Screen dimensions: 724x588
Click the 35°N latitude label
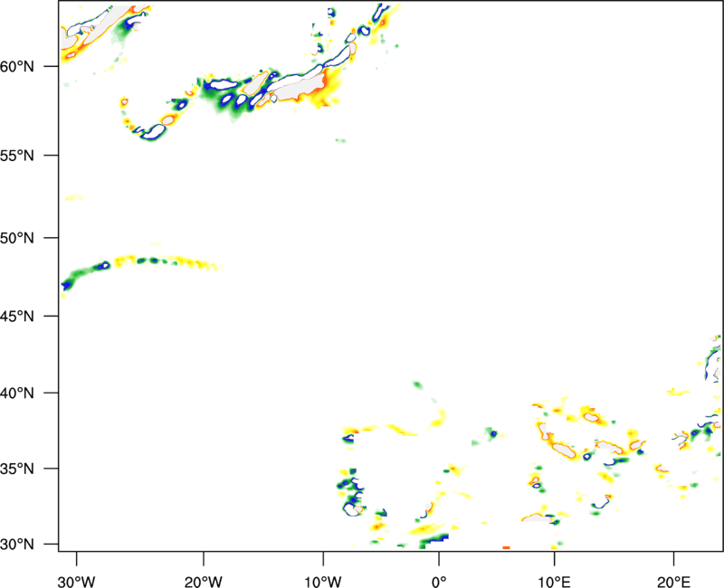(17, 469)
